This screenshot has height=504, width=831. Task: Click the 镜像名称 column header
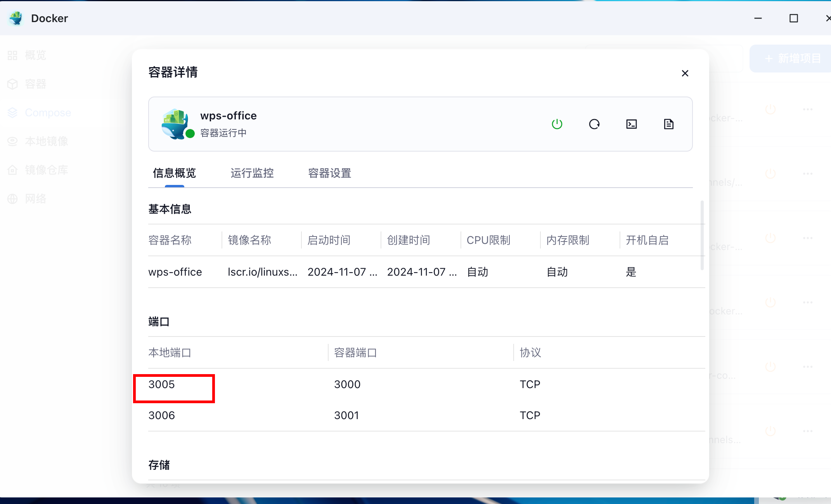click(x=249, y=240)
